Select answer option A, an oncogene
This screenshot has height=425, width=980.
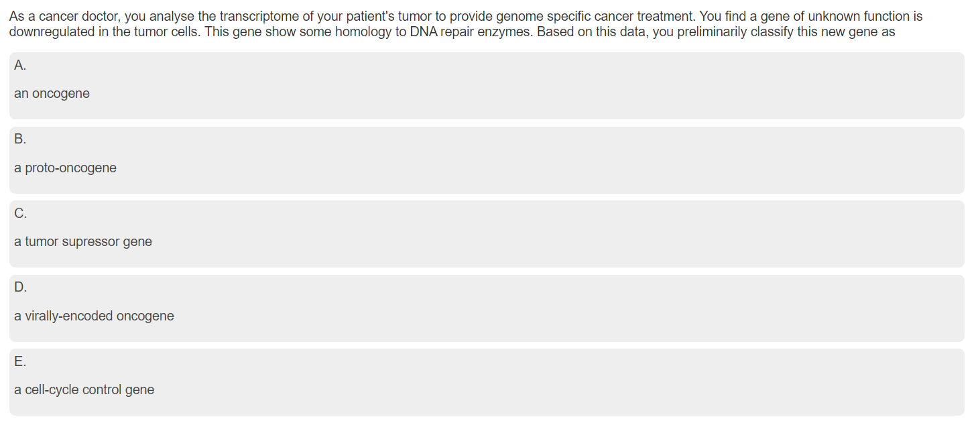(487, 86)
